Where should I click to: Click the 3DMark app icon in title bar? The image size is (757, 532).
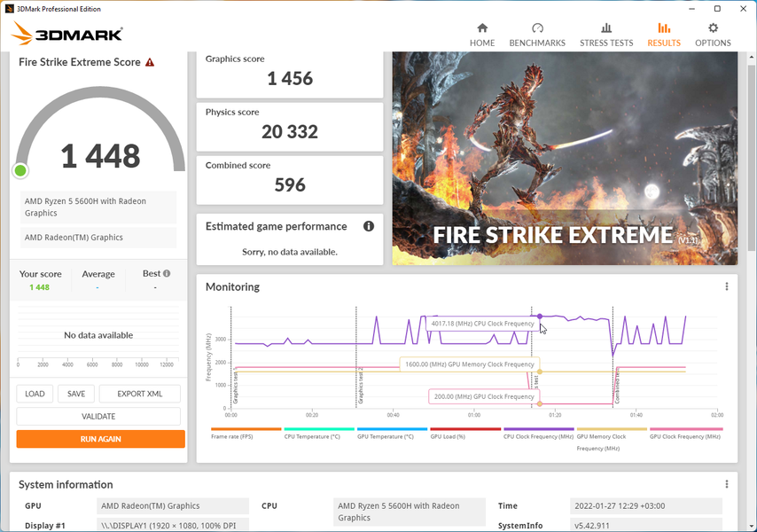(x=9, y=9)
